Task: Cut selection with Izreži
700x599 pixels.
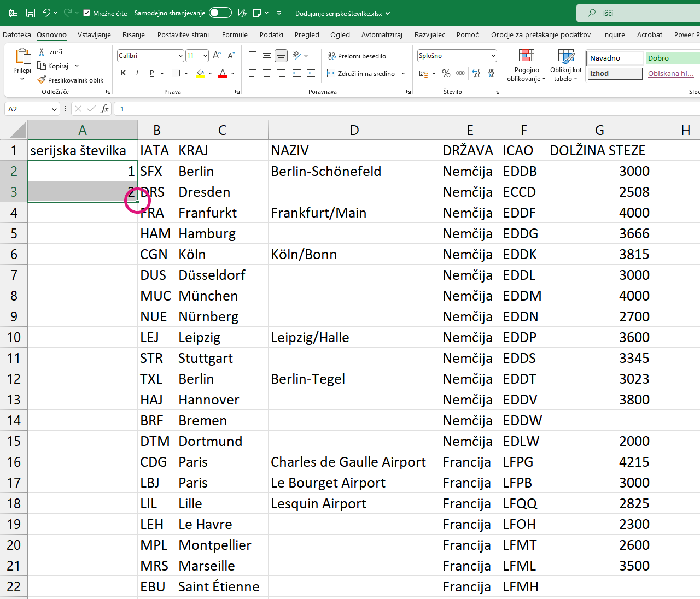Action: tap(50, 51)
